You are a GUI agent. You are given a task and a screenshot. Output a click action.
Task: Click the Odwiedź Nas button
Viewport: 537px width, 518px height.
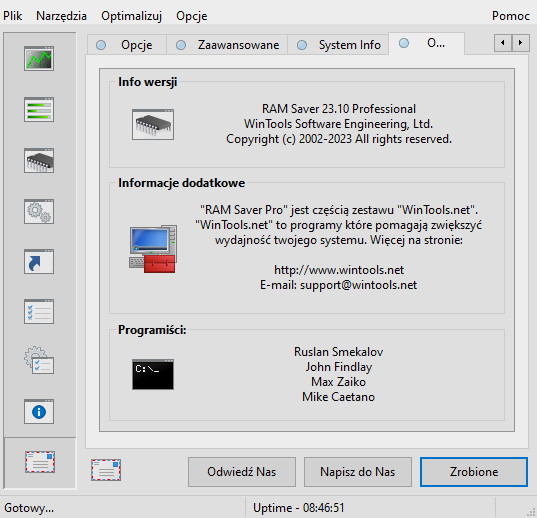click(x=242, y=472)
